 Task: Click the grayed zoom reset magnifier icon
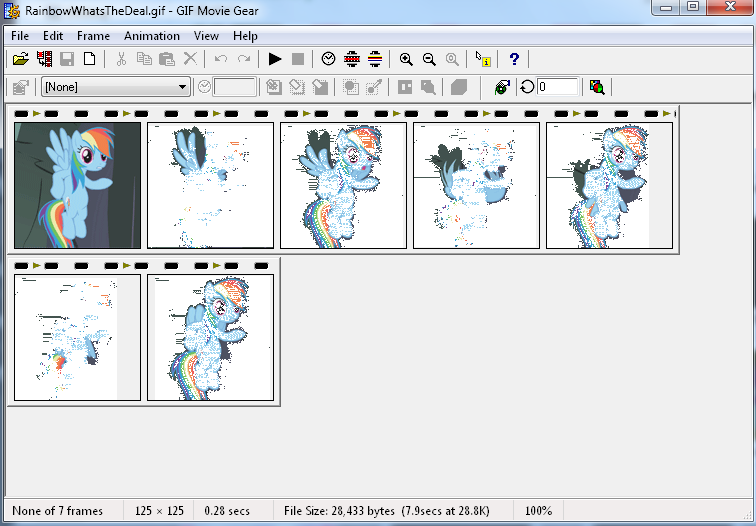pyautogui.click(x=452, y=59)
